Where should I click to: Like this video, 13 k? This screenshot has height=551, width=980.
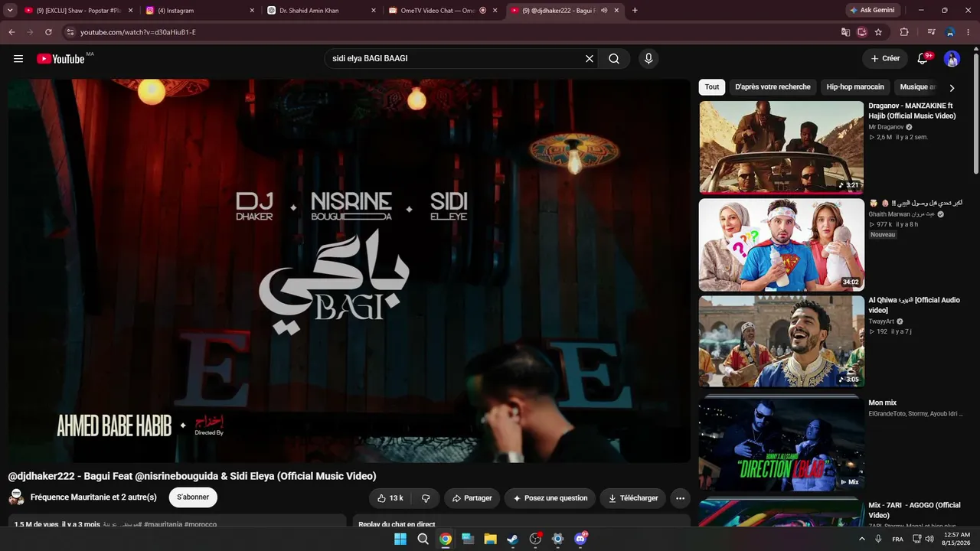[x=390, y=498]
